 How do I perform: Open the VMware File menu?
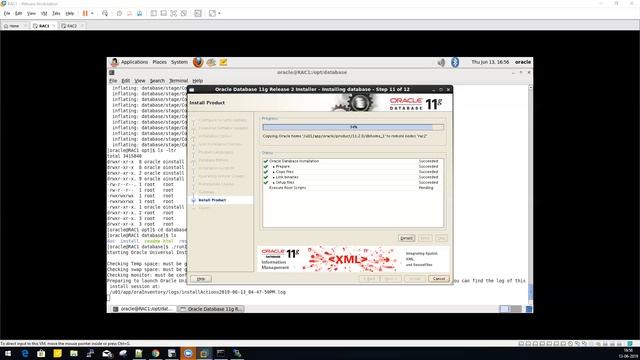(x=7, y=13)
